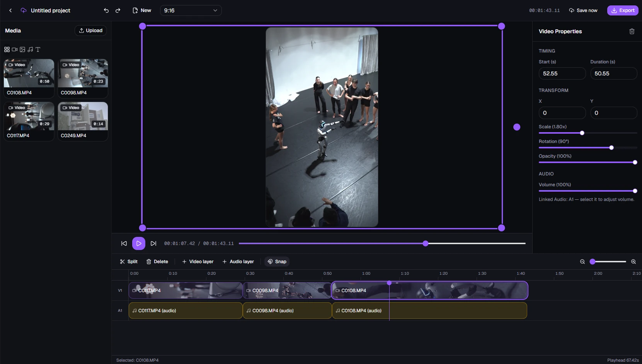Viewport: 642px width, 364px height.
Task: Click the preview playback progress bar handle
Action: tap(426, 243)
